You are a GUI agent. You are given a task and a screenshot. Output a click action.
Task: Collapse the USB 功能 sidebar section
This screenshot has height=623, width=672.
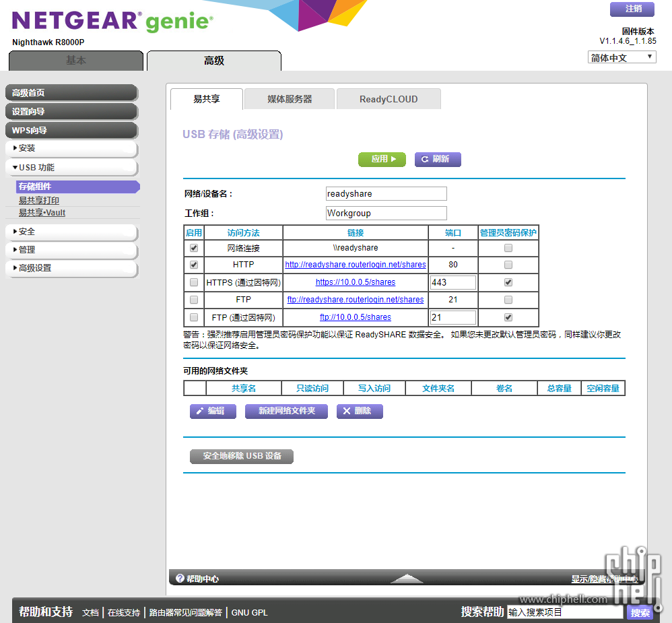coord(71,168)
